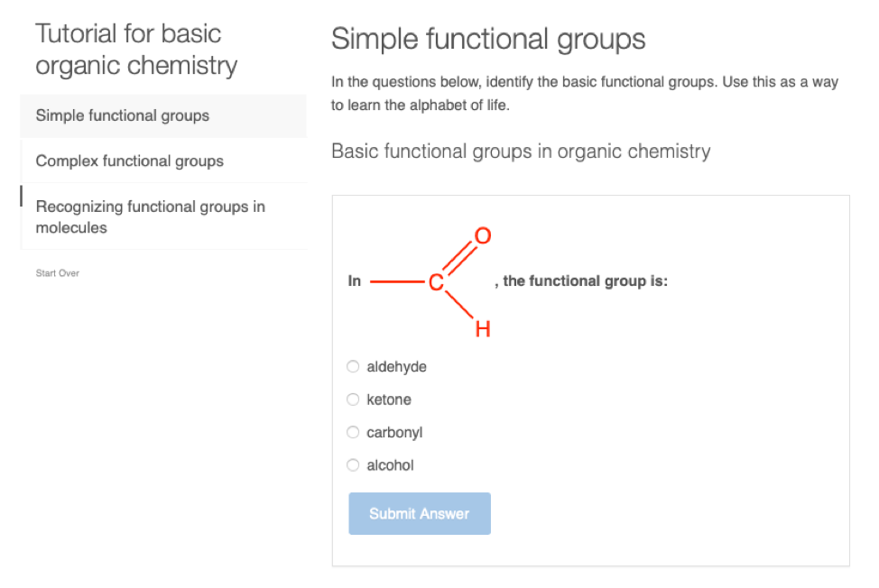Click the carbon atom in the structure
The width and height of the screenshot is (879, 588).
(x=436, y=283)
